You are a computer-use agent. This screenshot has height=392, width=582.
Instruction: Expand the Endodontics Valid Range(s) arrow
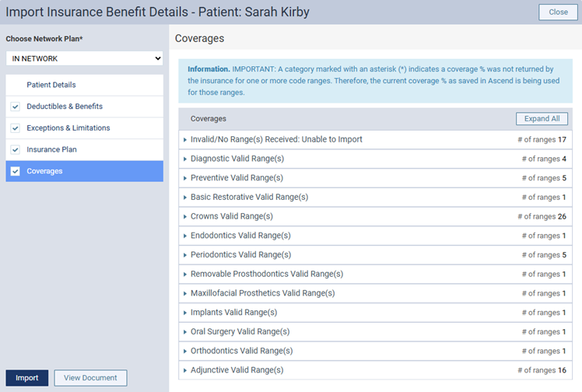(x=184, y=236)
